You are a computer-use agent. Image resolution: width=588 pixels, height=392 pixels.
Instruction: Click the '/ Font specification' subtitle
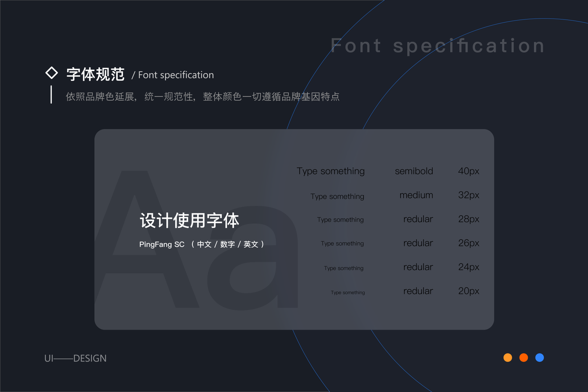173,75
